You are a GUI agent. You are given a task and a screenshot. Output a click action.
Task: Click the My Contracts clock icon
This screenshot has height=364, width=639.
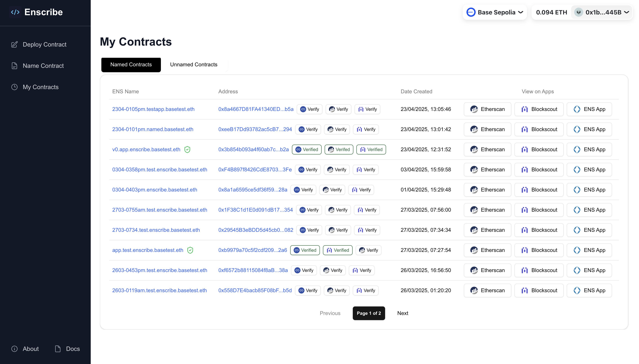click(x=14, y=87)
